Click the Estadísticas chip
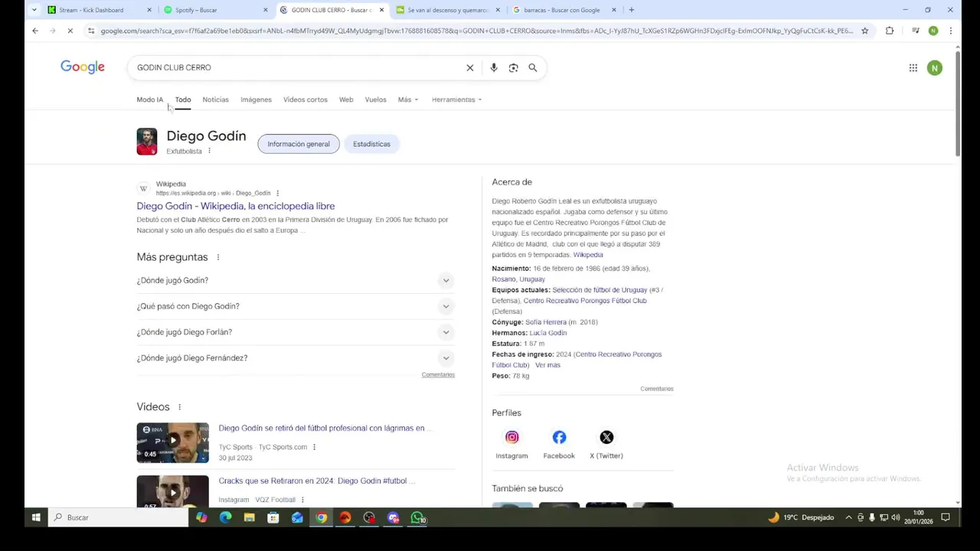The width and height of the screenshot is (980, 551). [371, 144]
